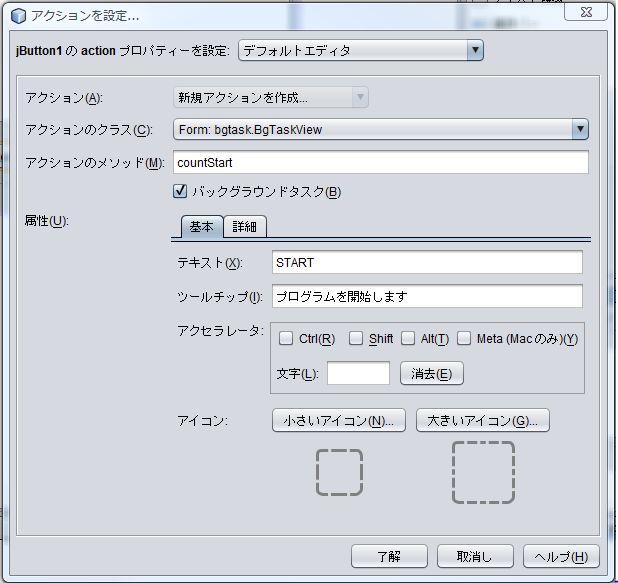Switch to the 詳細 tab
The height and width of the screenshot is (583, 618).
[x=244, y=227]
